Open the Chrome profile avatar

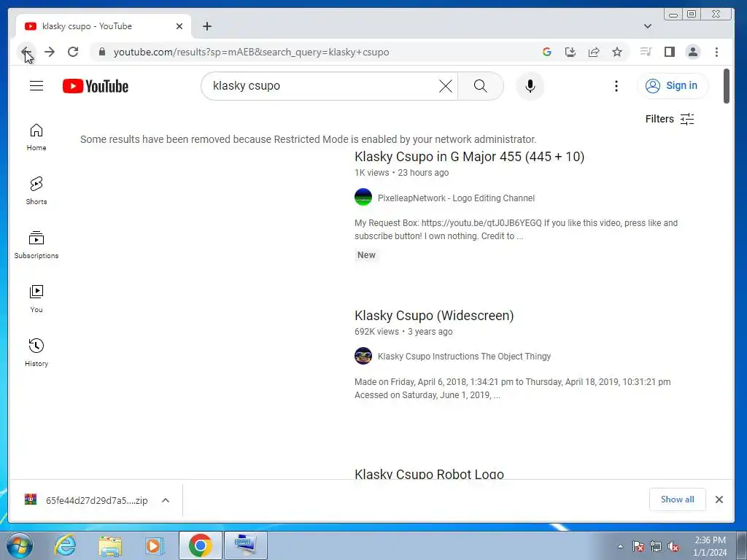(693, 52)
